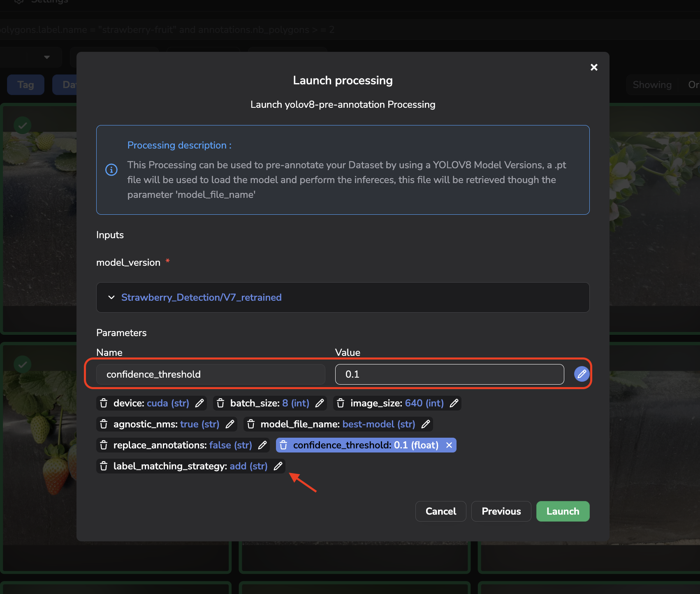The height and width of the screenshot is (594, 700).
Task: Delete the device parameter with its trash icon
Action: pos(104,403)
